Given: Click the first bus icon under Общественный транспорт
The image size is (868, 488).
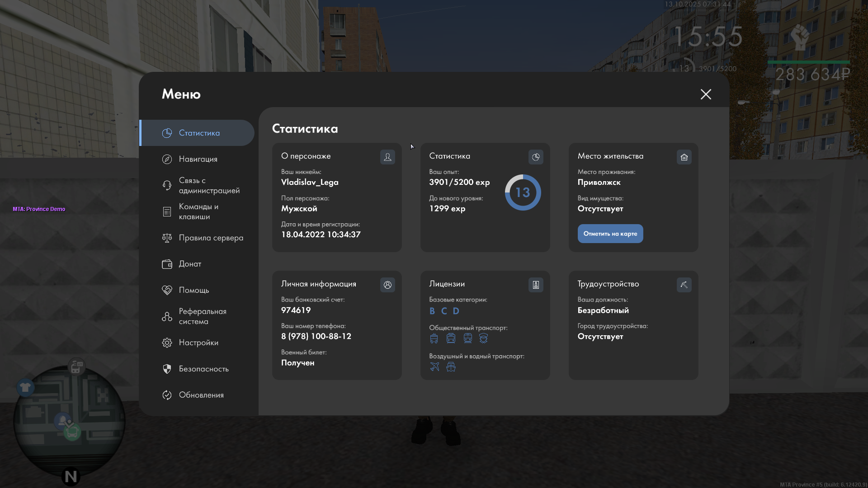Looking at the screenshot, I should coord(434,338).
